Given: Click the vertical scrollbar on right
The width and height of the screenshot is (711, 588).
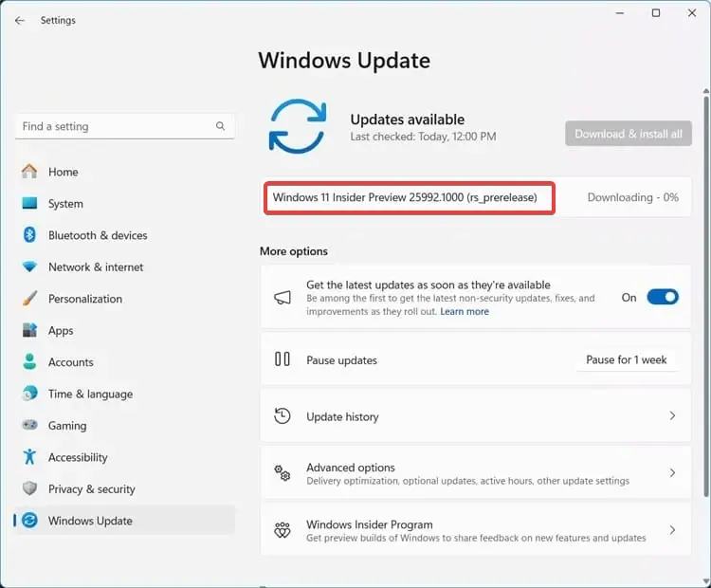Looking at the screenshot, I should coord(706,295).
